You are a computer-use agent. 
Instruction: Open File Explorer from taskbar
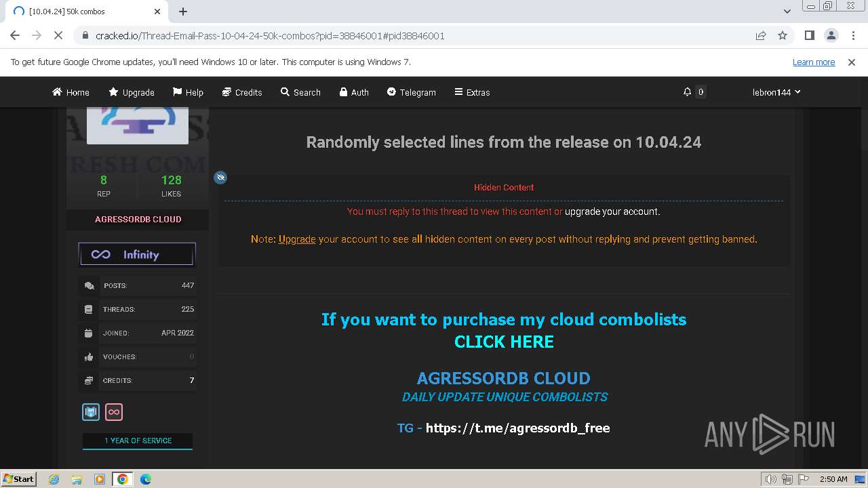click(x=77, y=479)
